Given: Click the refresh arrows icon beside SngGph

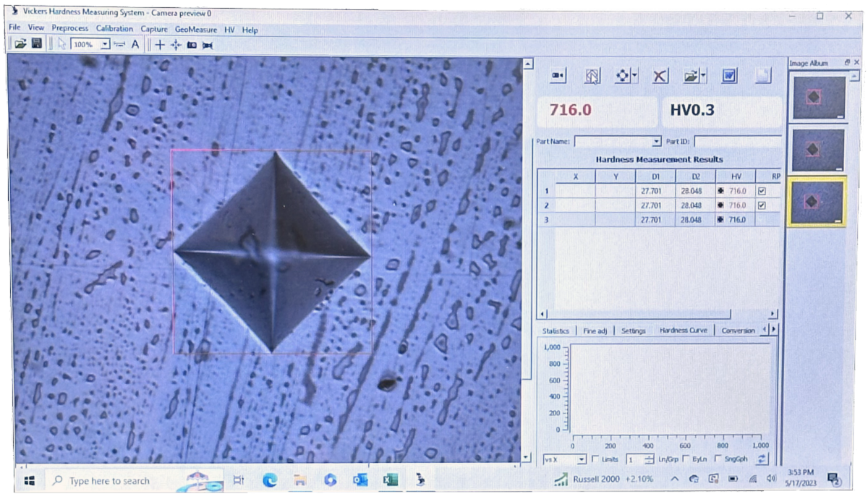Looking at the screenshot, I should [x=762, y=459].
